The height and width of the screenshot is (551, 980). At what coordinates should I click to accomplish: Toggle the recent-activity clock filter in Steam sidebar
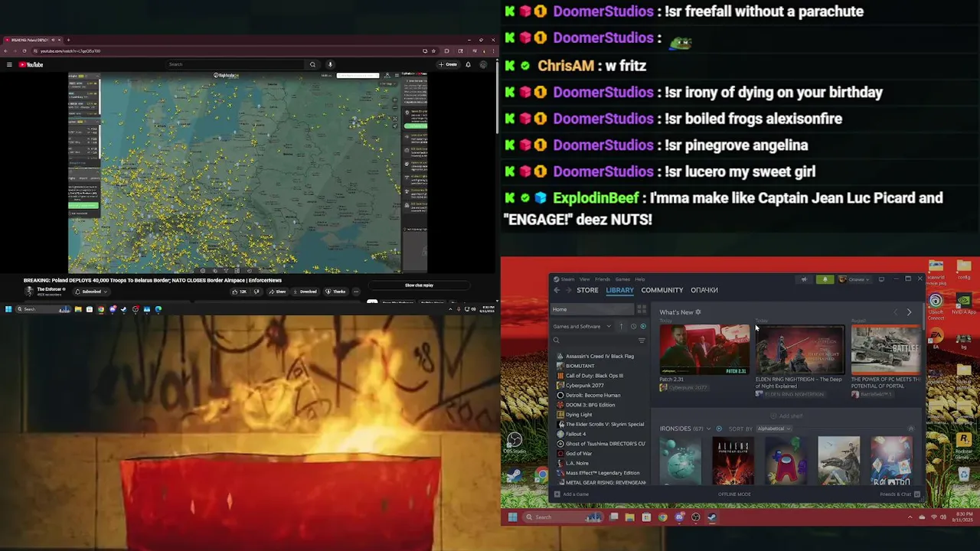coord(632,327)
